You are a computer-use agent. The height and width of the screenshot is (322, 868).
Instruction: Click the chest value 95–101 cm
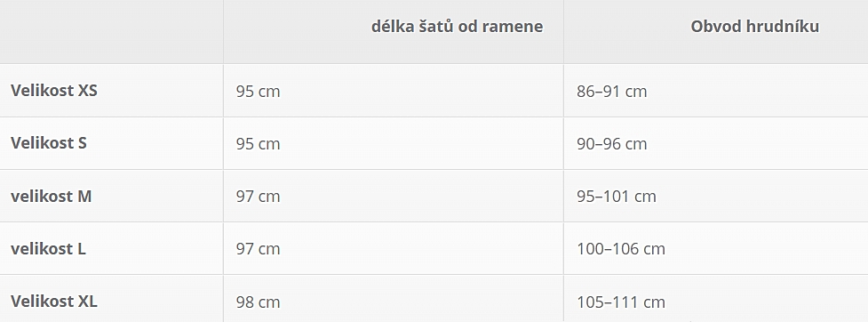pyautogui.click(x=616, y=197)
